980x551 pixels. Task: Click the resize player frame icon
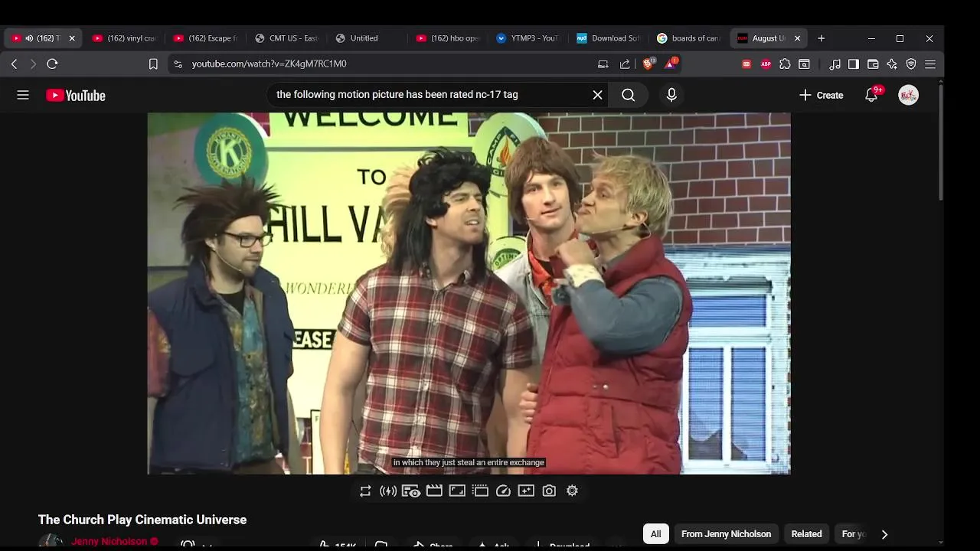[x=457, y=491]
